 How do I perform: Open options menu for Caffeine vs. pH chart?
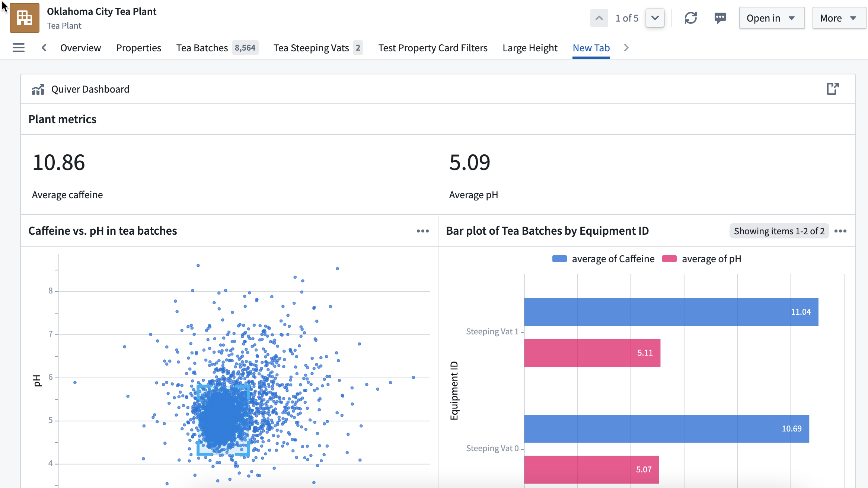tap(422, 231)
